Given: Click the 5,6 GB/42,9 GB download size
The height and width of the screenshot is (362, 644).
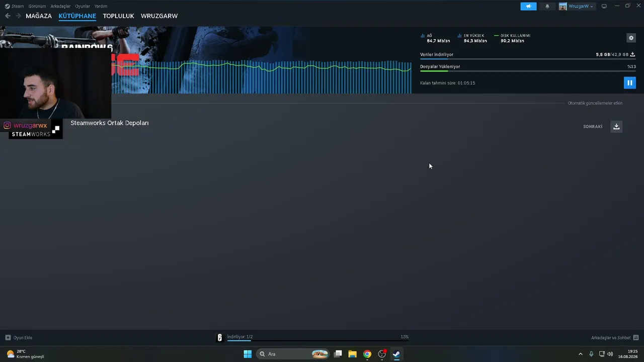Looking at the screenshot, I should 612,54.
